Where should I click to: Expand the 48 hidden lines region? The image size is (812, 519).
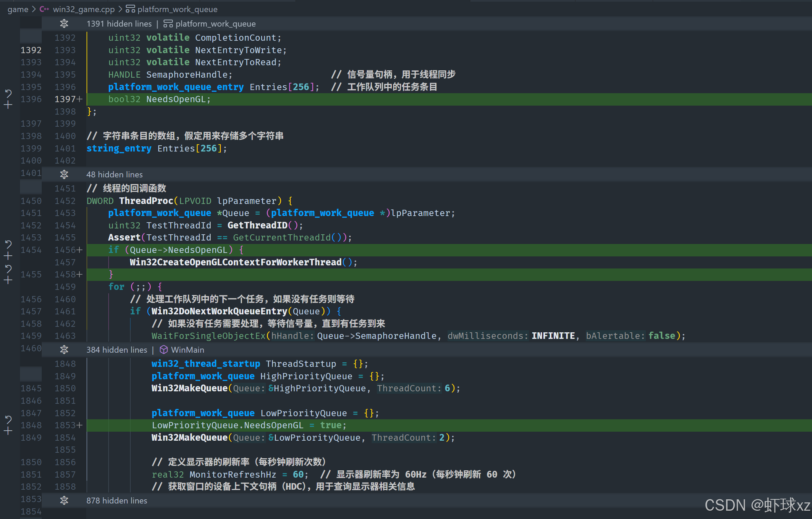[x=64, y=175]
